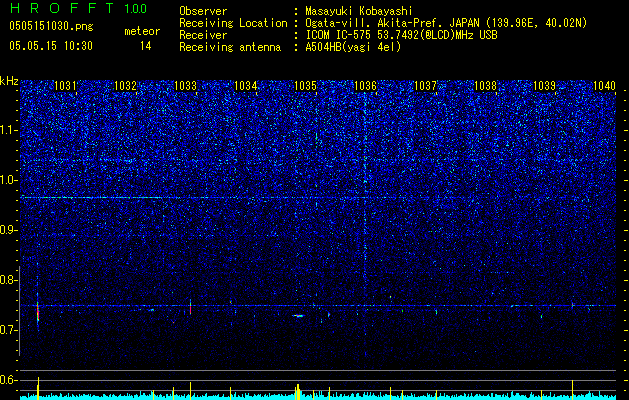The width and height of the screenshot is (629, 400).
Task: Select observer name Masayuki Kobayashi
Action: (x=359, y=11)
